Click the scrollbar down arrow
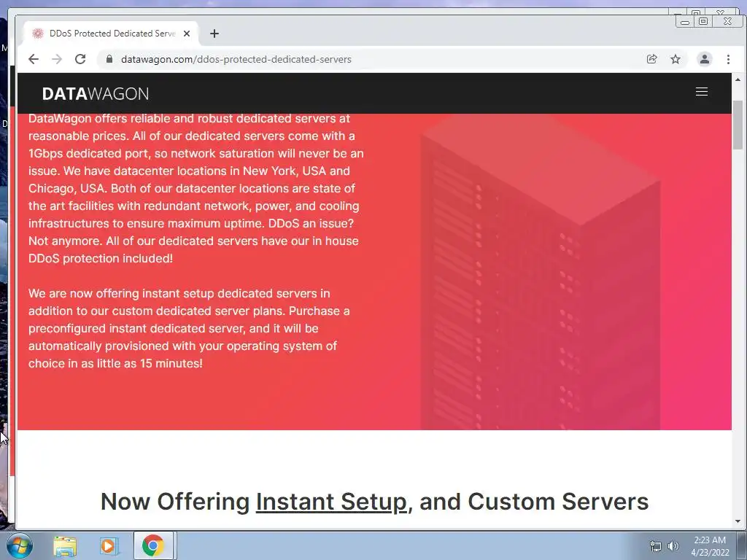 tap(738, 521)
